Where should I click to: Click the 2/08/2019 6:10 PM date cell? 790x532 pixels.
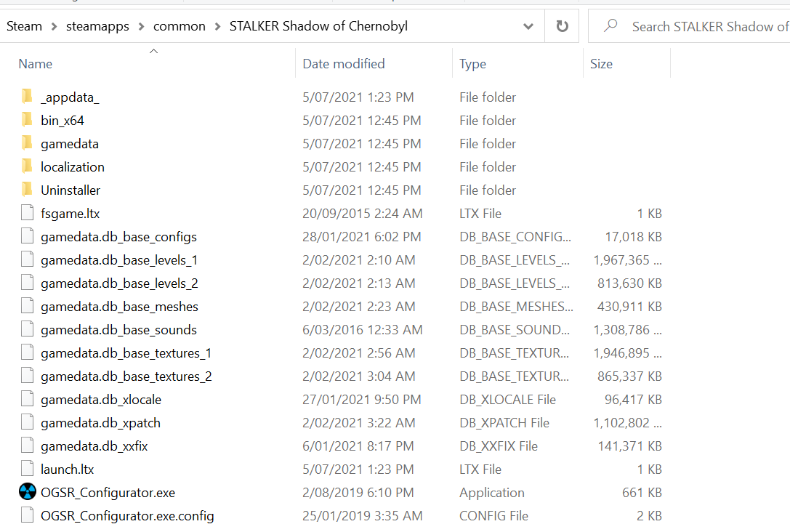(x=358, y=492)
